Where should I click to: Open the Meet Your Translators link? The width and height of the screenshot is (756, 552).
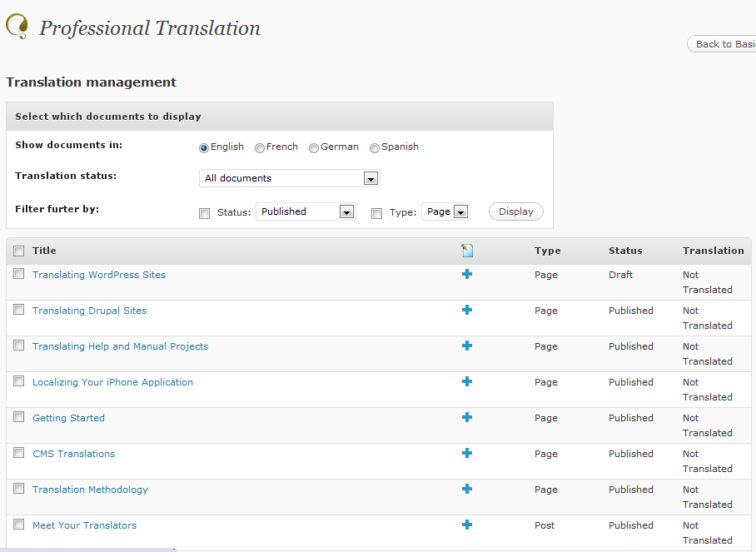click(84, 525)
